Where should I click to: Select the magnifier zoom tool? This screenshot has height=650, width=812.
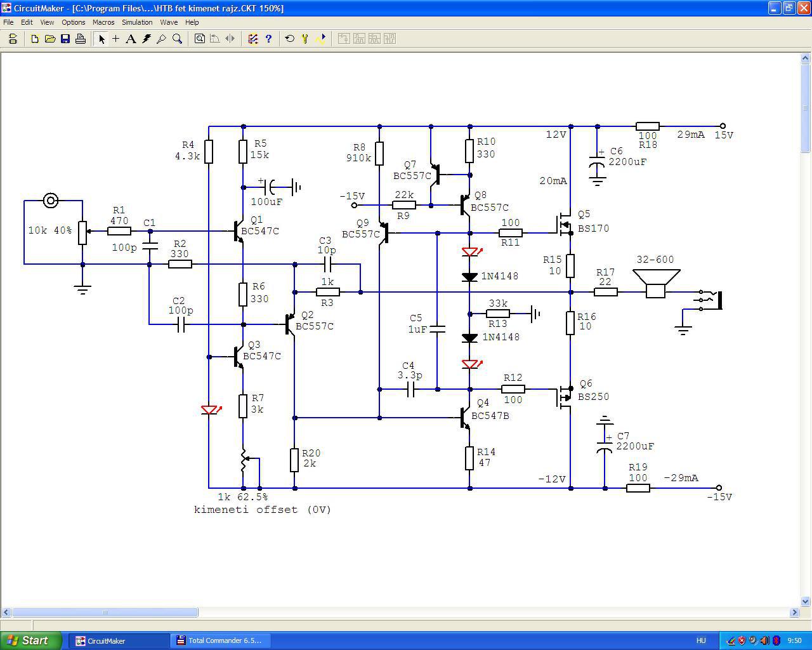point(177,39)
